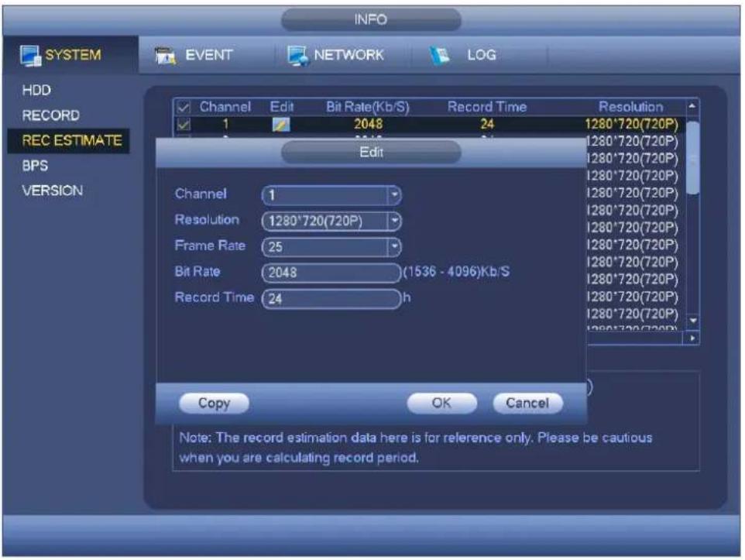Click the Record Time column header
This screenshot has height=560, width=745.
(x=487, y=107)
